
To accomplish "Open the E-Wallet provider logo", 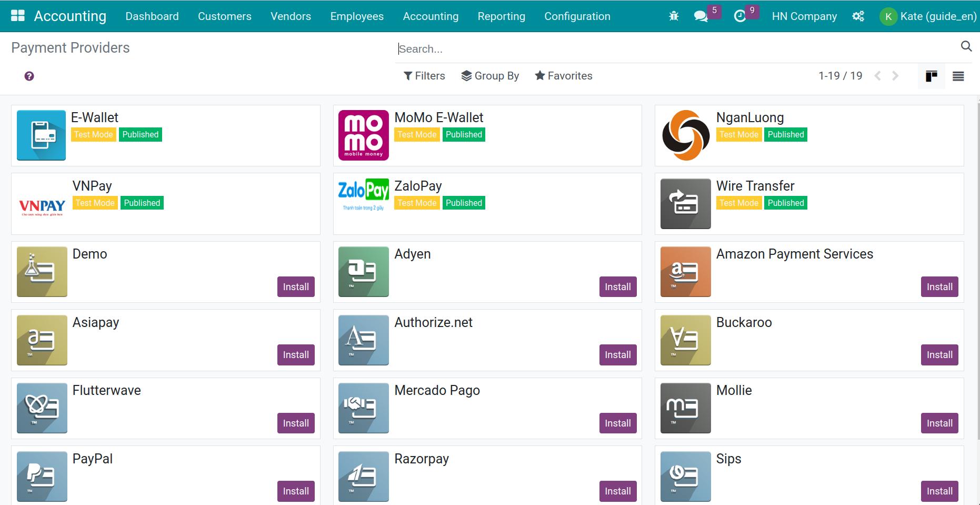I will [x=41, y=135].
